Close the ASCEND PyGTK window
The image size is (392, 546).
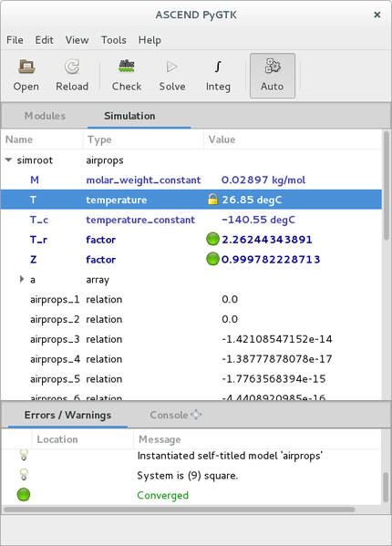click(377, 15)
